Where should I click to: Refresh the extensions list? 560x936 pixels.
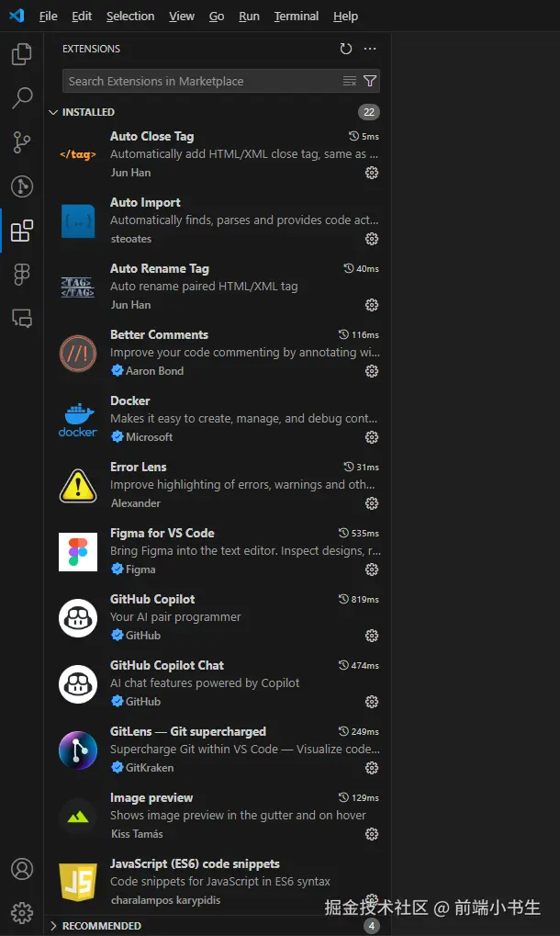click(x=346, y=49)
